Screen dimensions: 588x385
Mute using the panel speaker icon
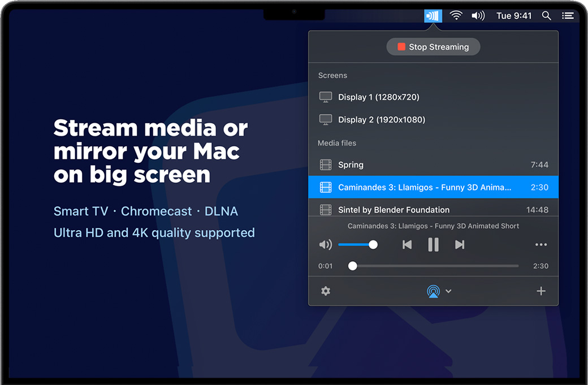tap(326, 245)
